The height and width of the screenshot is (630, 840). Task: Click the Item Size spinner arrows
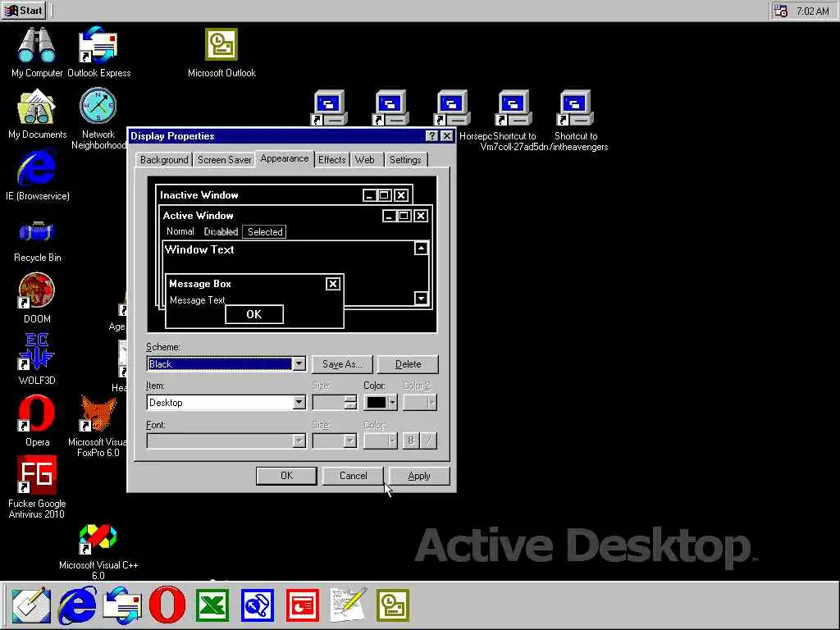tap(350, 403)
